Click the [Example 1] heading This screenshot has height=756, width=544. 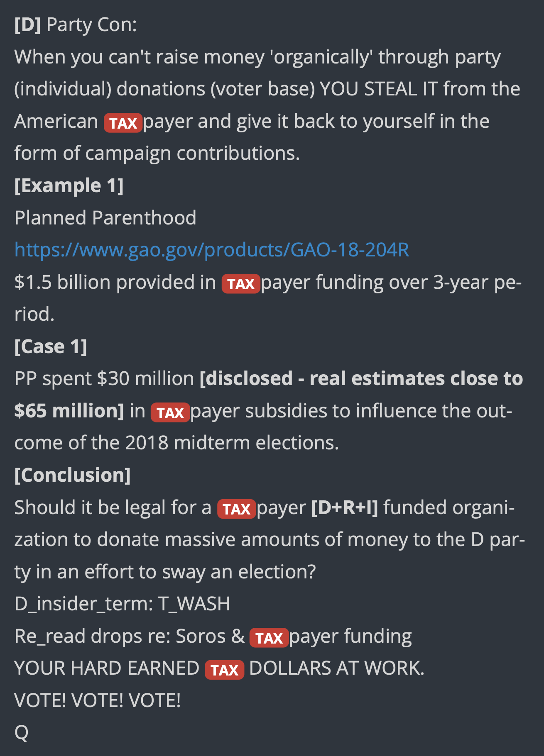[69, 185]
